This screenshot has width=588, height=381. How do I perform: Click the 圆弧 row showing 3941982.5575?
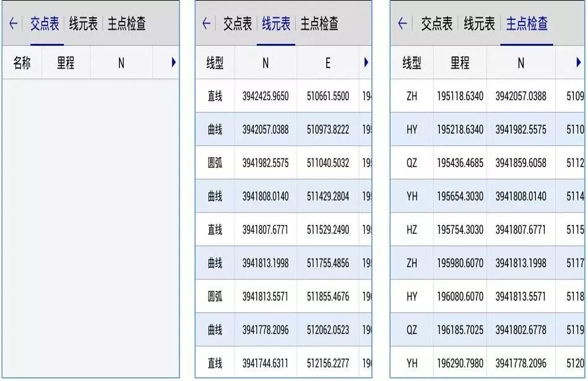tap(266, 163)
